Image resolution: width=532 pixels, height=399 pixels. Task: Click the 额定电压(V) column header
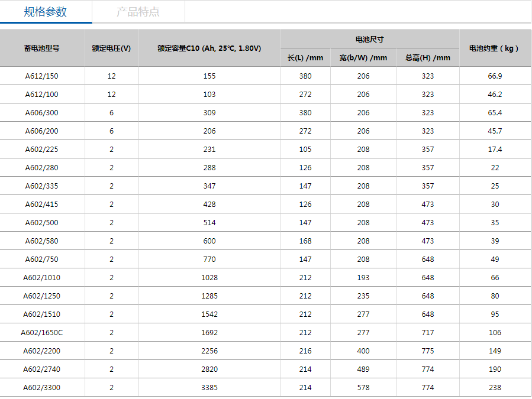[111, 48]
